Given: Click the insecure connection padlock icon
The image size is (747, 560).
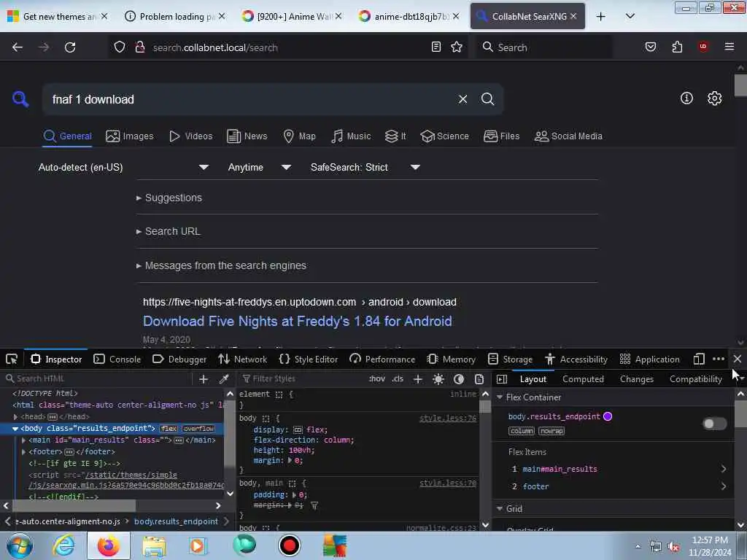Looking at the screenshot, I should pos(139,47).
